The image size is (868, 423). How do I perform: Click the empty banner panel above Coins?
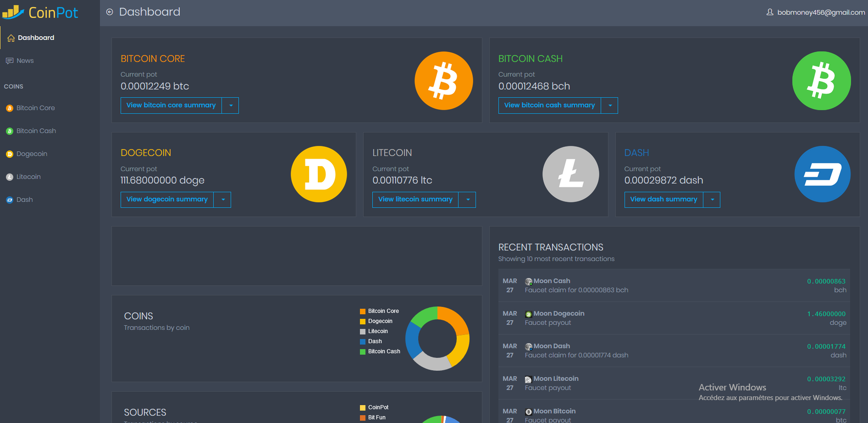coord(297,256)
